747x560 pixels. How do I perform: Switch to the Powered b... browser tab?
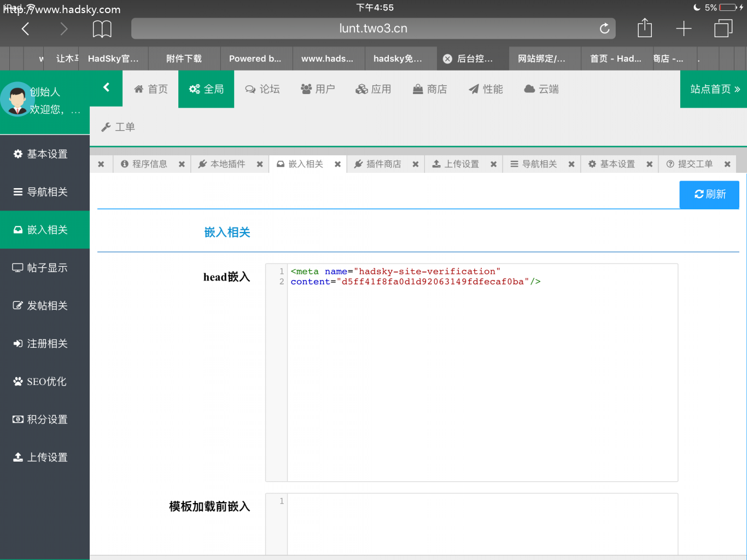(x=255, y=59)
